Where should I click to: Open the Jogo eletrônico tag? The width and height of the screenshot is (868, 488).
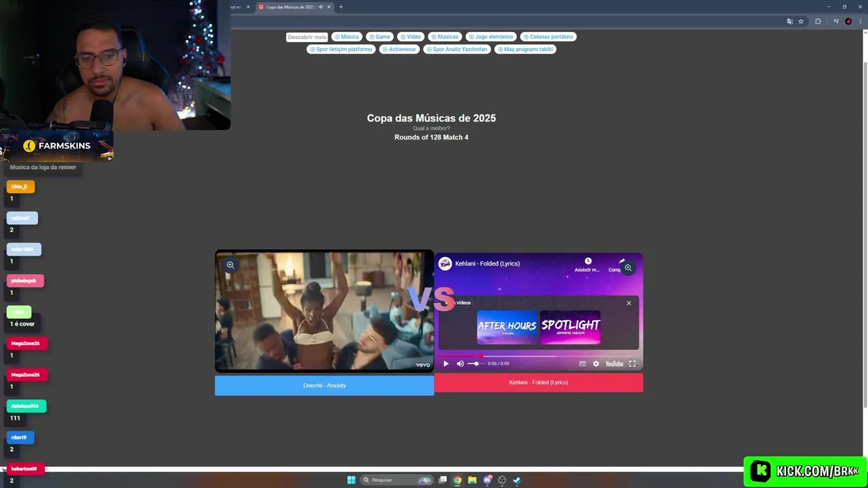pos(491,37)
